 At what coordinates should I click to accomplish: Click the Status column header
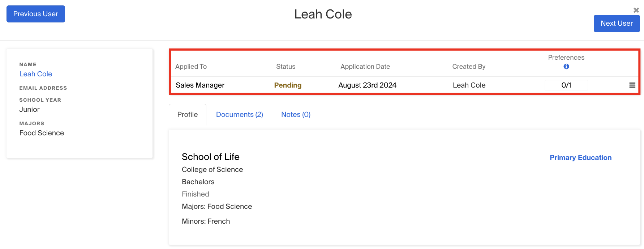[285, 67]
